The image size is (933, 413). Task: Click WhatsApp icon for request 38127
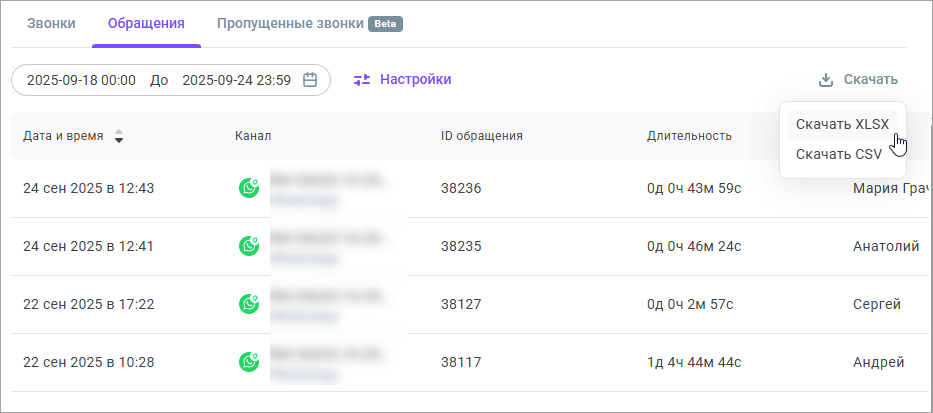(x=249, y=303)
